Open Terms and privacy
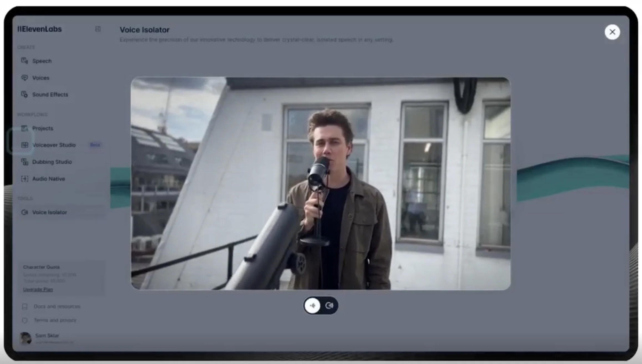642x364 pixels. [x=55, y=320]
